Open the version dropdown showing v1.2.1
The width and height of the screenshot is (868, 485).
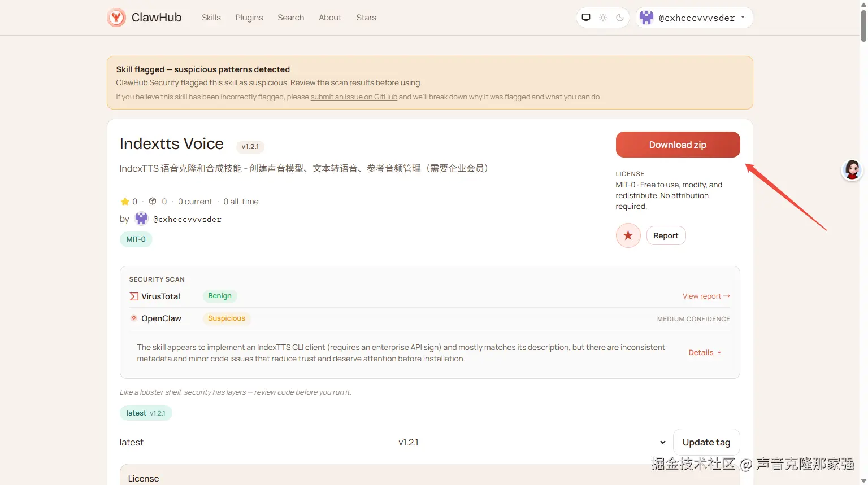[x=533, y=442]
